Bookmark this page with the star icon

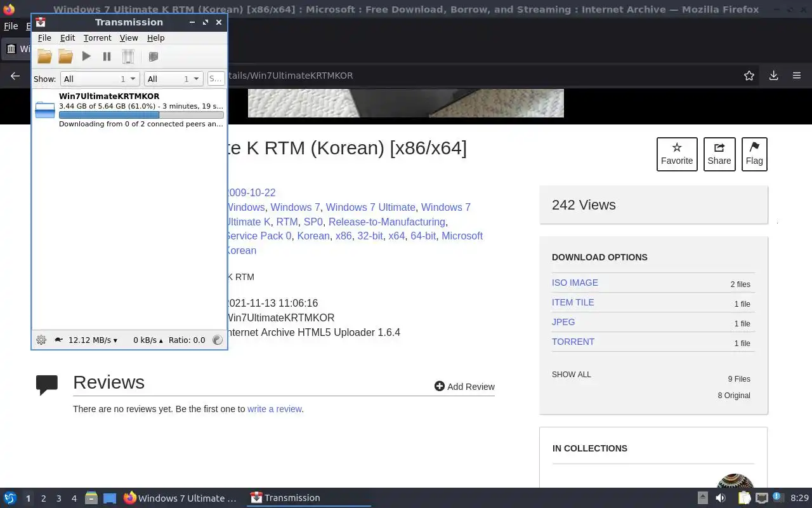tap(749, 76)
